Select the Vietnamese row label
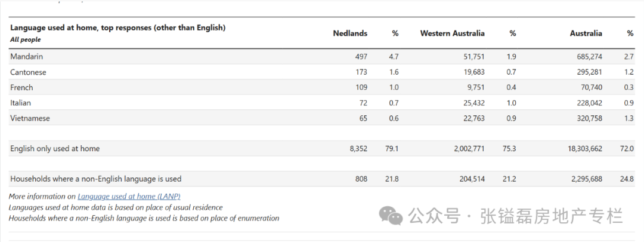The height and width of the screenshot is (242, 644). tap(30, 118)
